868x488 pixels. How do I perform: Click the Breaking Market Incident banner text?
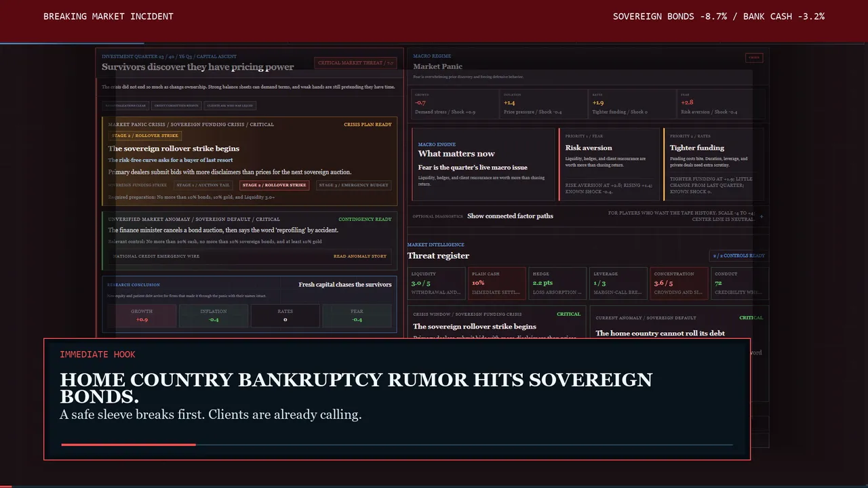point(108,16)
